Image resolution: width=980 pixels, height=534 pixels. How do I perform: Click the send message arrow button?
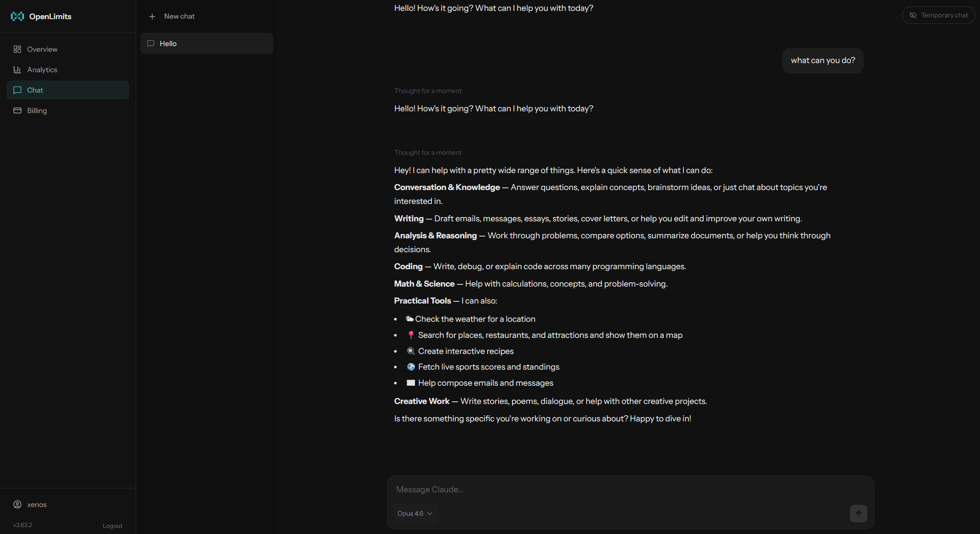point(858,514)
